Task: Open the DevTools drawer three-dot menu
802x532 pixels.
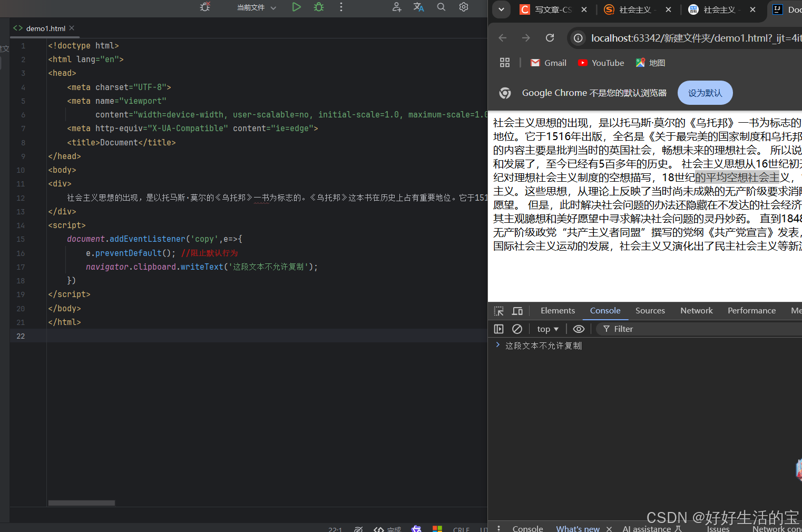Action: click(x=498, y=528)
